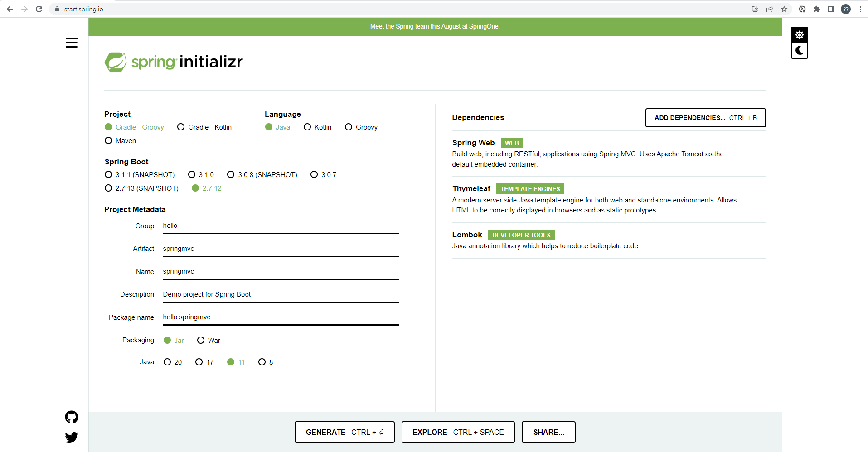
Task: Click the EXPLORE button
Action: (x=458, y=432)
